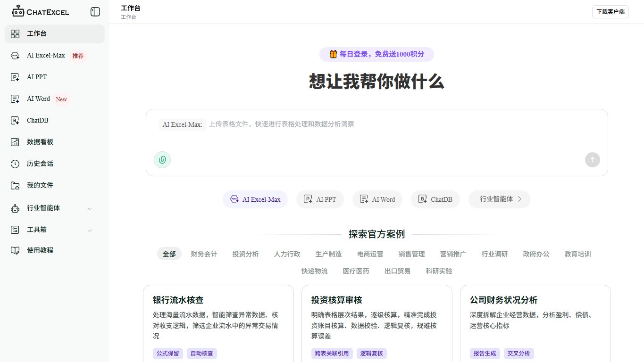644x362 pixels.
Task: Click the 工具箱 toolbox icon
Action: pyautogui.click(x=15, y=230)
